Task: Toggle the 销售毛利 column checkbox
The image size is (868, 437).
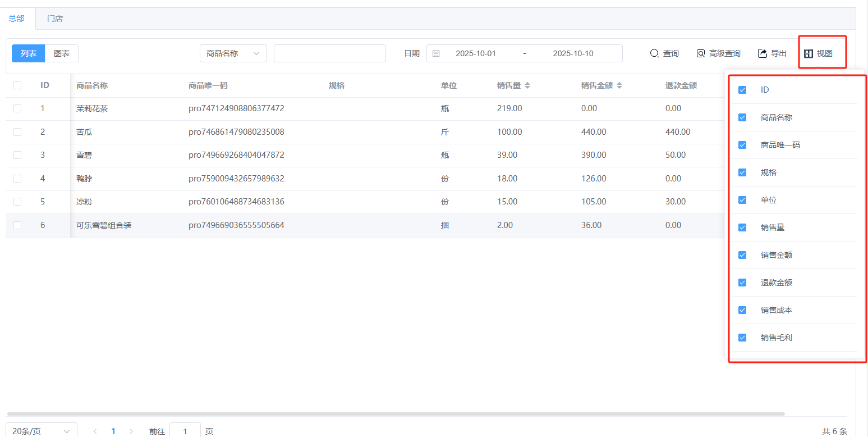Action: pos(742,338)
